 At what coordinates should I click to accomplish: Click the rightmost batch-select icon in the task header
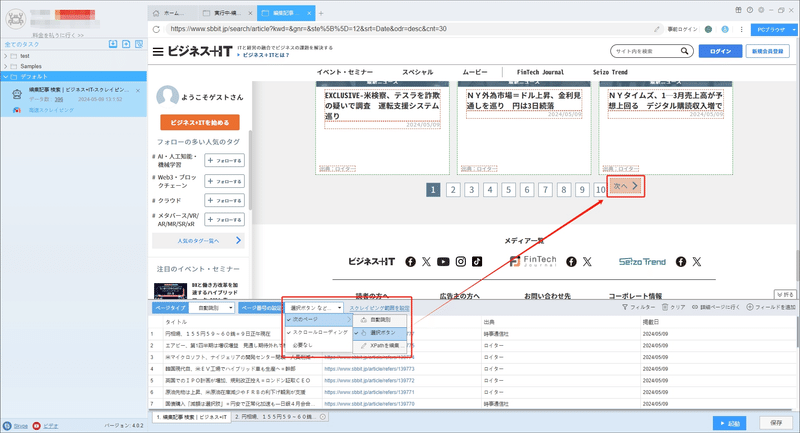tap(139, 44)
